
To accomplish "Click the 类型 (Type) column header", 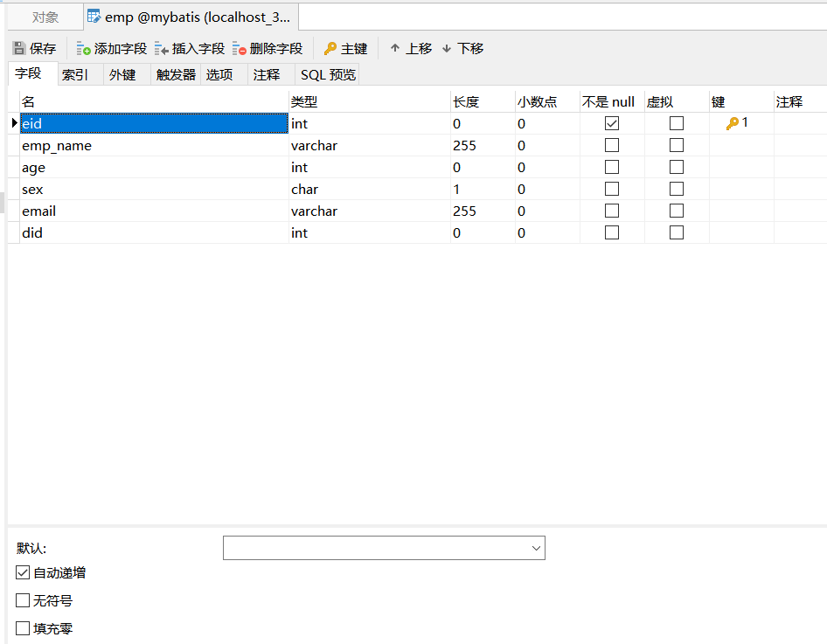I will coord(370,101).
